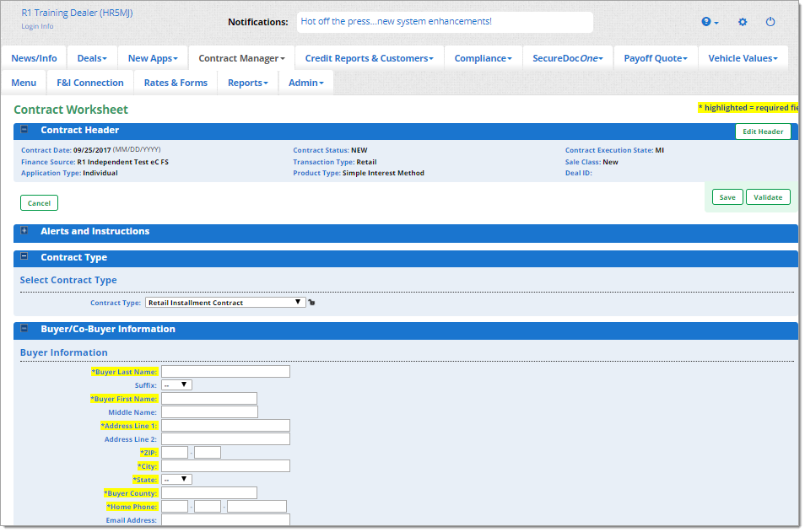Click the Validate button
This screenshot has height=532, width=805.
click(x=768, y=197)
